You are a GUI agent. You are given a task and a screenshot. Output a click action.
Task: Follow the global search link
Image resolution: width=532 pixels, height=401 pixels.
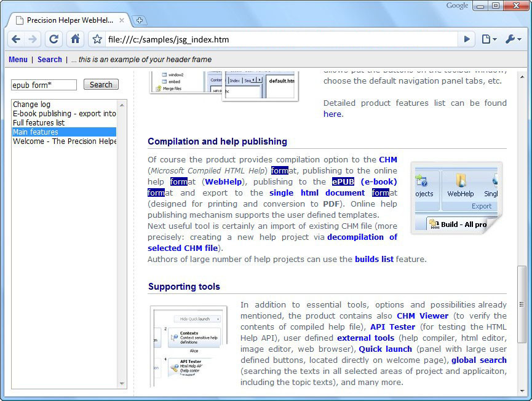(x=479, y=360)
